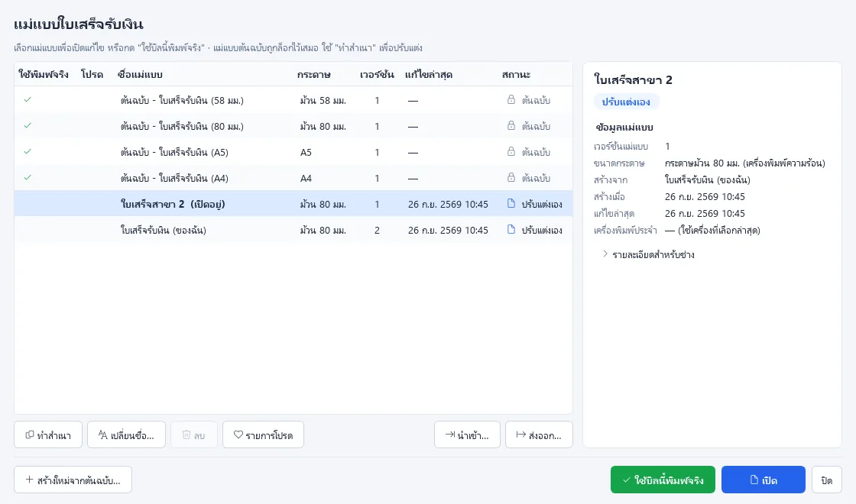856x504 pixels.
Task: Click the lock icon on the A5 original row
Action: pos(511,152)
